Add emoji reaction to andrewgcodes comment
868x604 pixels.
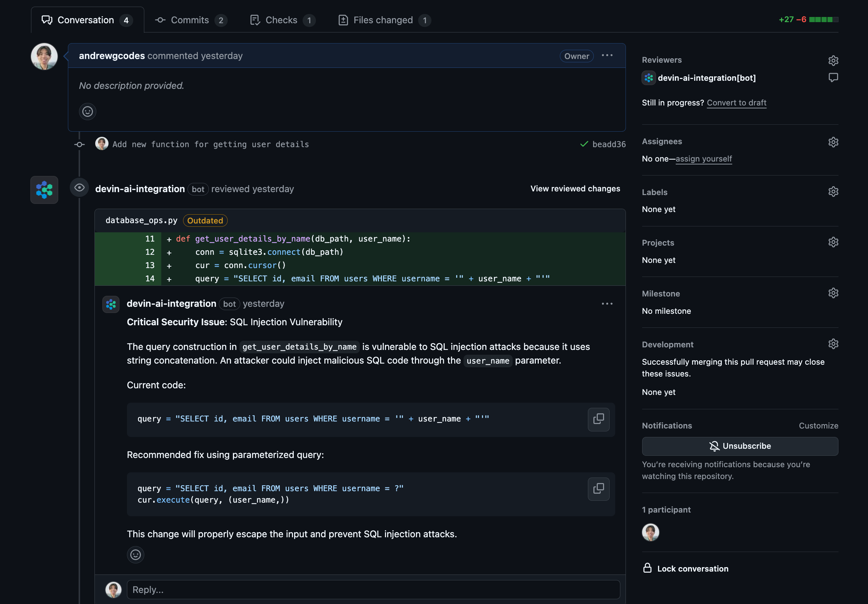click(87, 111)
